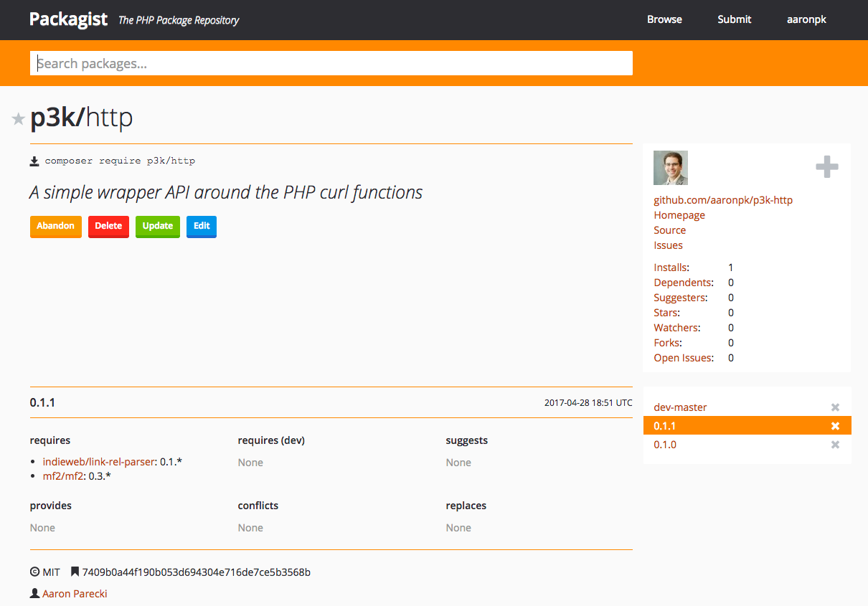Image resolution: width=868 pixels, height=606 pixels.
Task: Star the p3k/http package
Action: 19,119
